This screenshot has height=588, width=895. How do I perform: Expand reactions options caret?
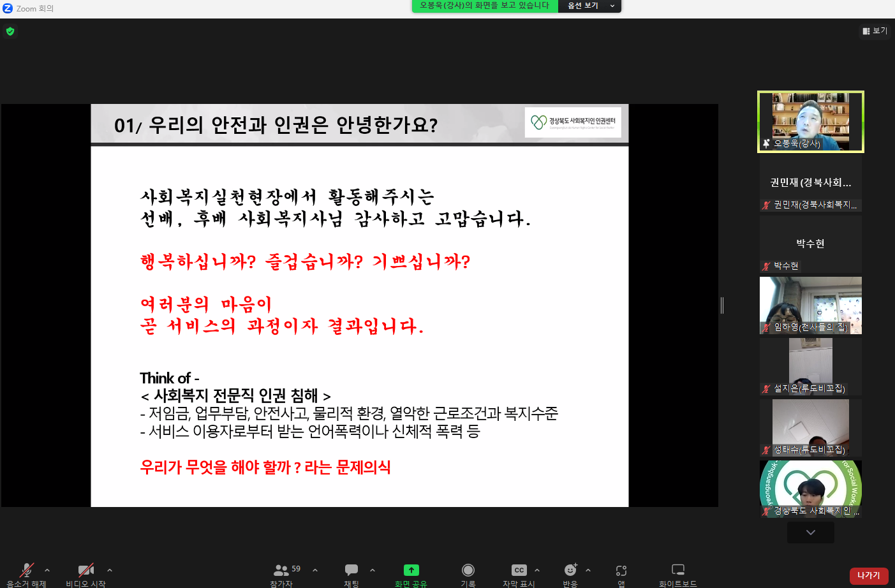click(588, 570)
